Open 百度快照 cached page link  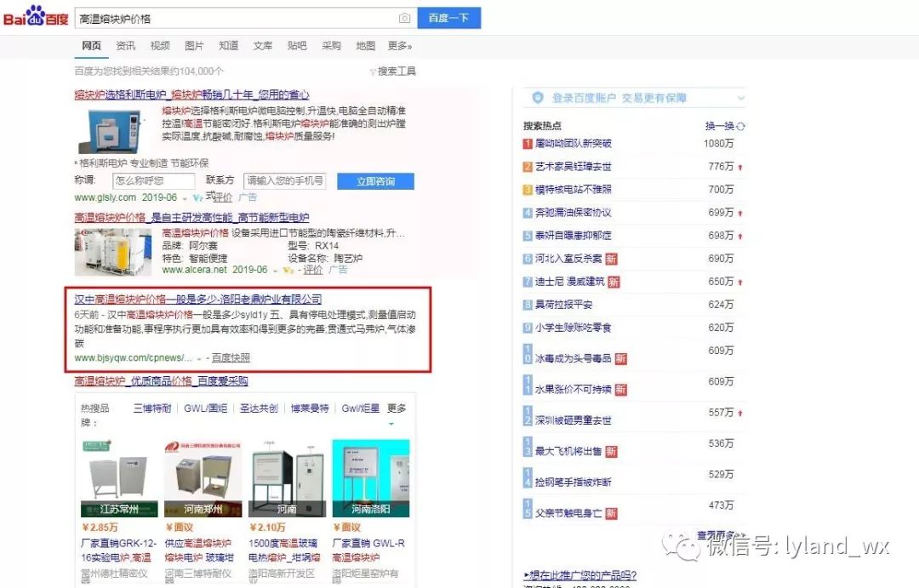231,357
